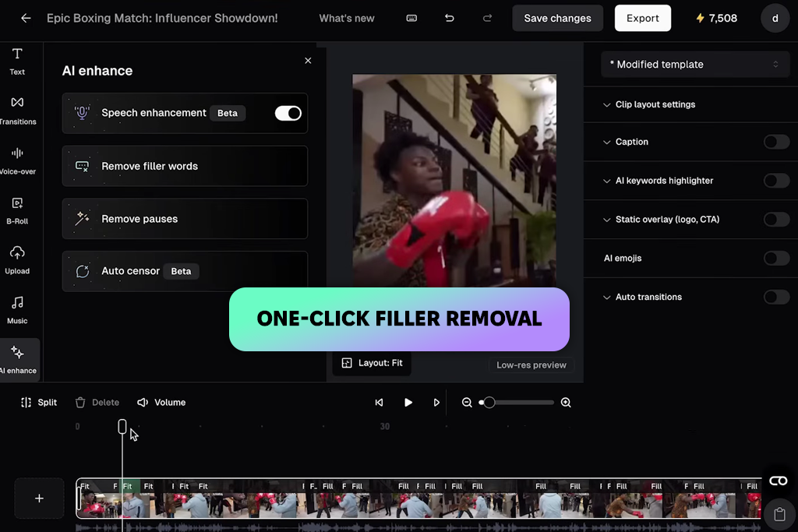The height and width of the screenshot is (532, 798).
Task: Skip to the previous clip
Action: [x=380, y=402]
